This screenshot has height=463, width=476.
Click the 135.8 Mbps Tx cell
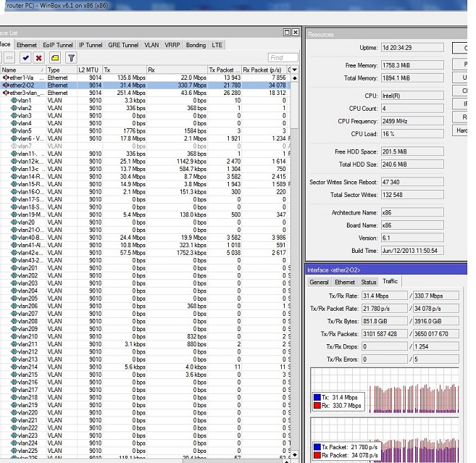tap(125, 78)
